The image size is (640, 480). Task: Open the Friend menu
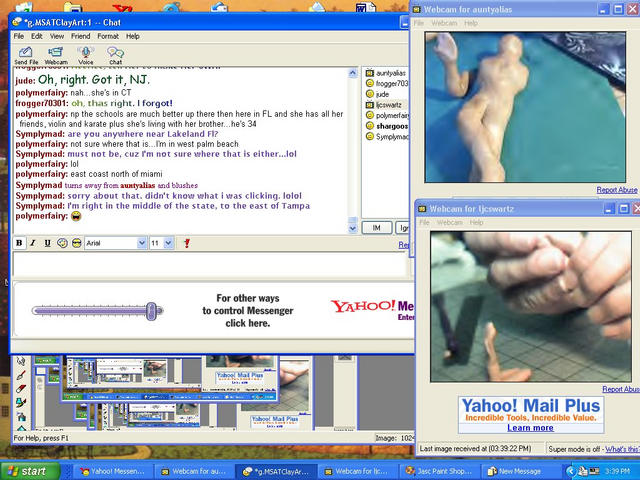(x=80, y=36)
